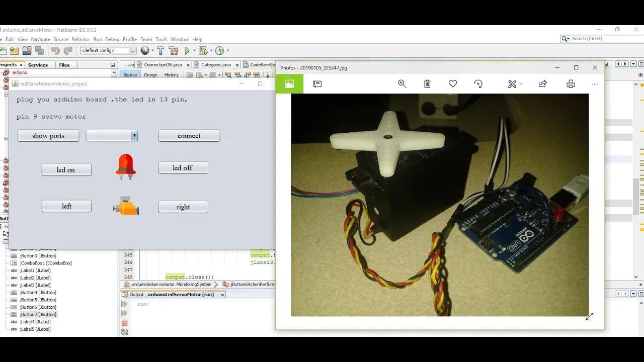Open the serial ports combo box in app window

coord(112,135)
